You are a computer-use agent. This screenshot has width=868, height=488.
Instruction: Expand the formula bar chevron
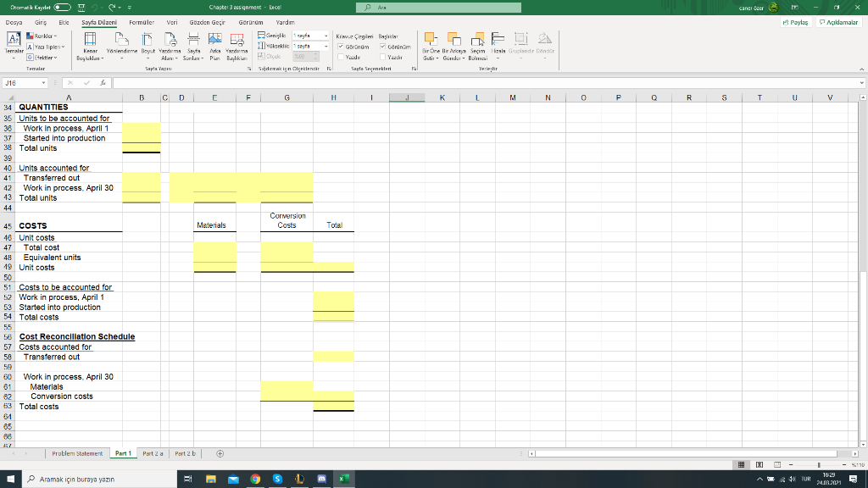coord(862,83)
